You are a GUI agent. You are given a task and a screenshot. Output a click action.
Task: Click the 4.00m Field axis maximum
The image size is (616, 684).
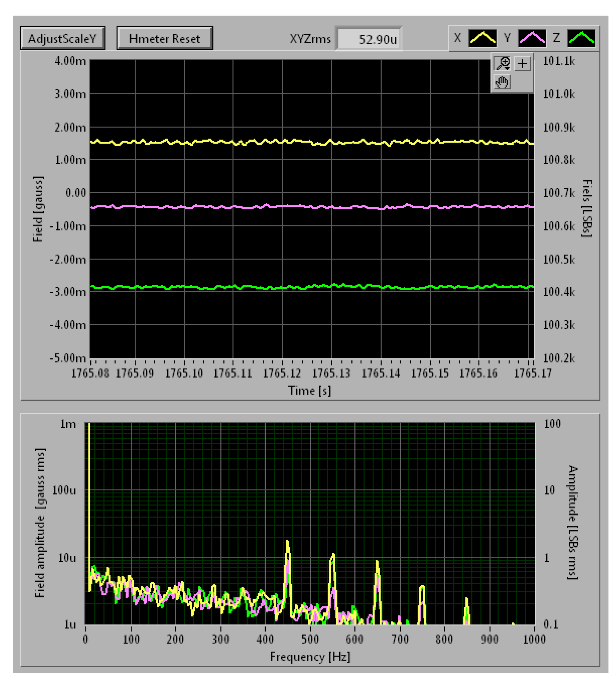(x=70, y=61)
